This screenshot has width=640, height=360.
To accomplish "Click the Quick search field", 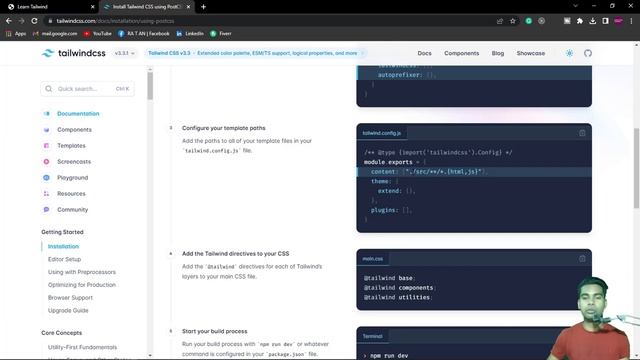I will (x=87, y=89).
